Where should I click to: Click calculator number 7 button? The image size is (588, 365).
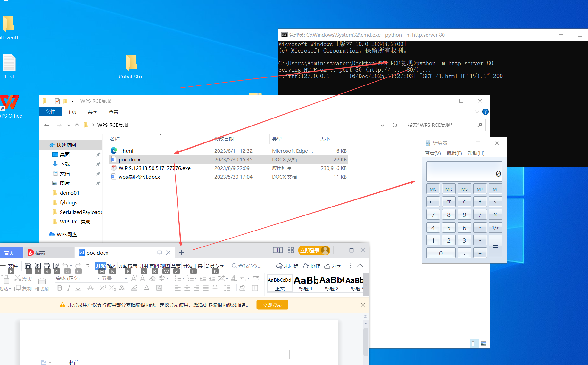tap(433, 215)
